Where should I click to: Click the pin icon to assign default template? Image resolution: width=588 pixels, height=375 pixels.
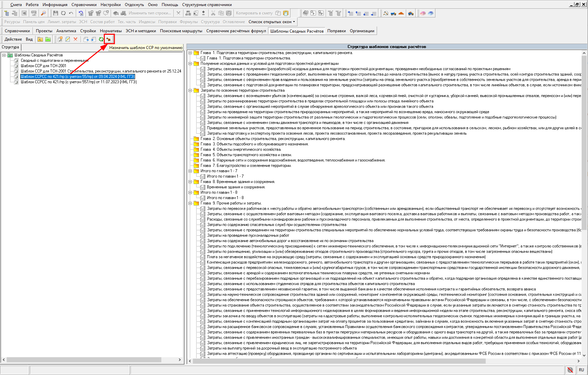tap(109, 39)
